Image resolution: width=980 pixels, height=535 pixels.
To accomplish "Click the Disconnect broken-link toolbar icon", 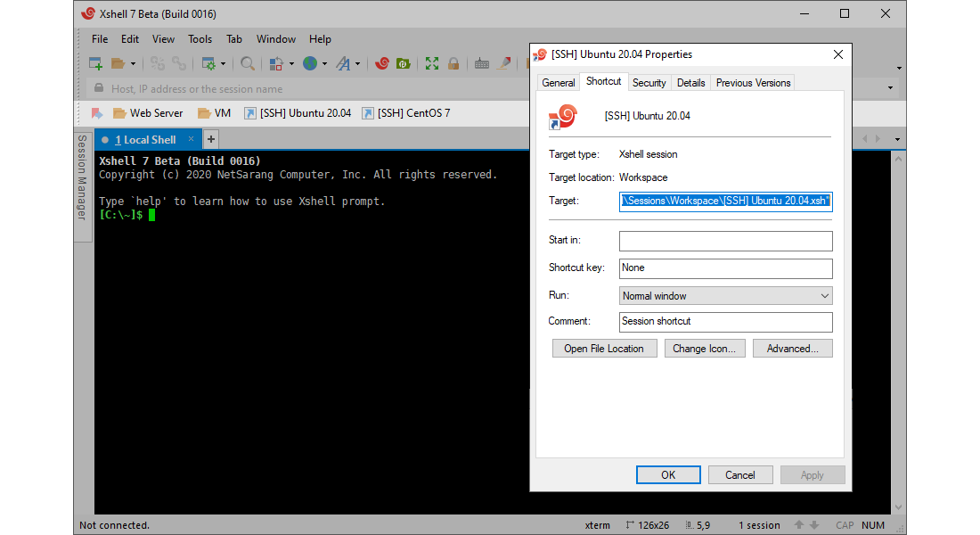I will (x=157, y=63).
